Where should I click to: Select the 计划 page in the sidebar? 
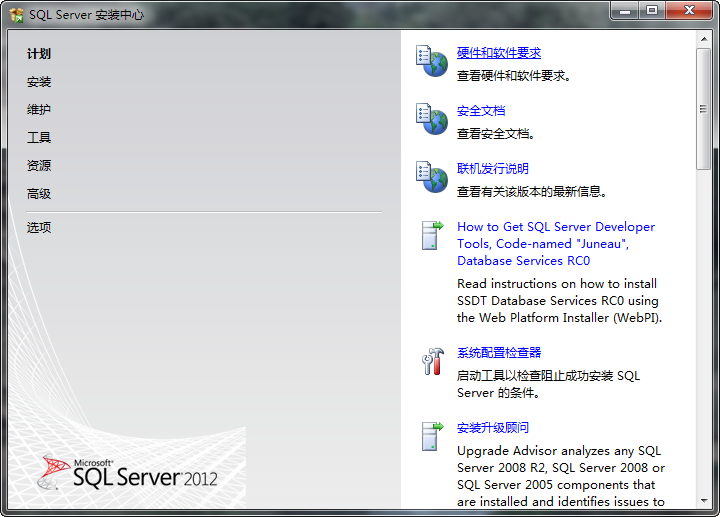pyautogui.click(x=39, y=54)
